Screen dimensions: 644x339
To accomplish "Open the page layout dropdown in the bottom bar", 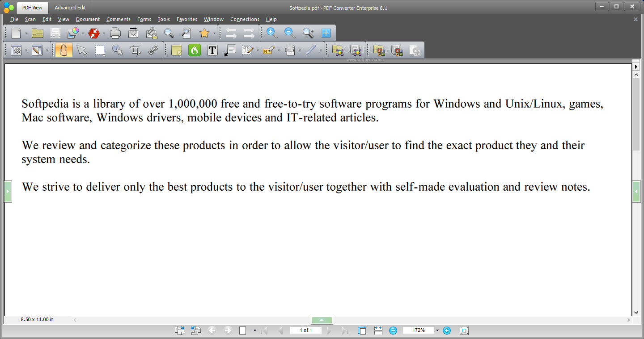I will tap(255, 331).
